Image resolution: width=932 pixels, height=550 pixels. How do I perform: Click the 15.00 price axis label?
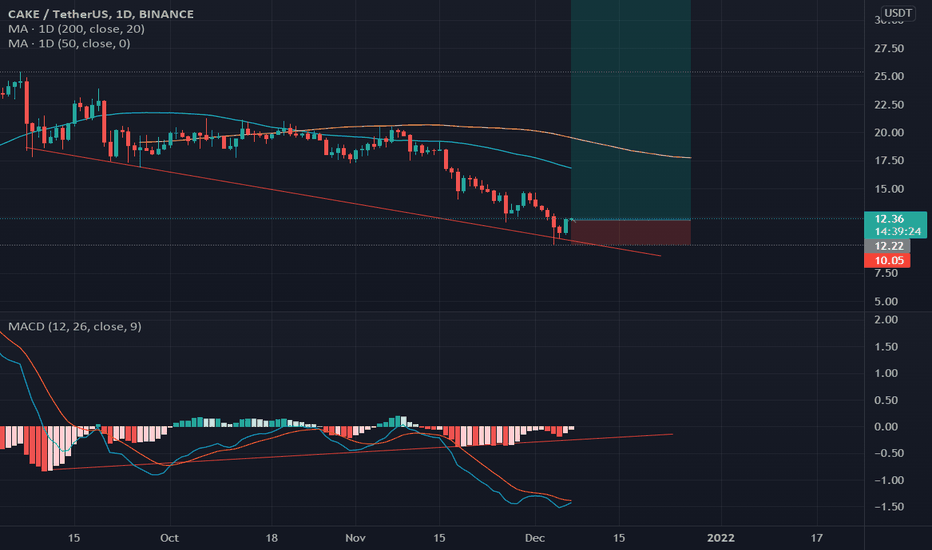tap(889, 189)
